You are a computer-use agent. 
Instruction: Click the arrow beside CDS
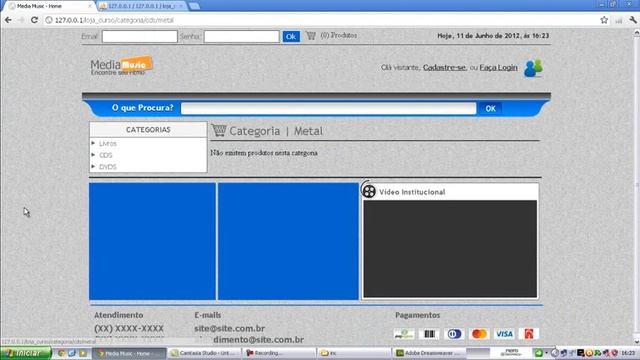pos(93,155)
